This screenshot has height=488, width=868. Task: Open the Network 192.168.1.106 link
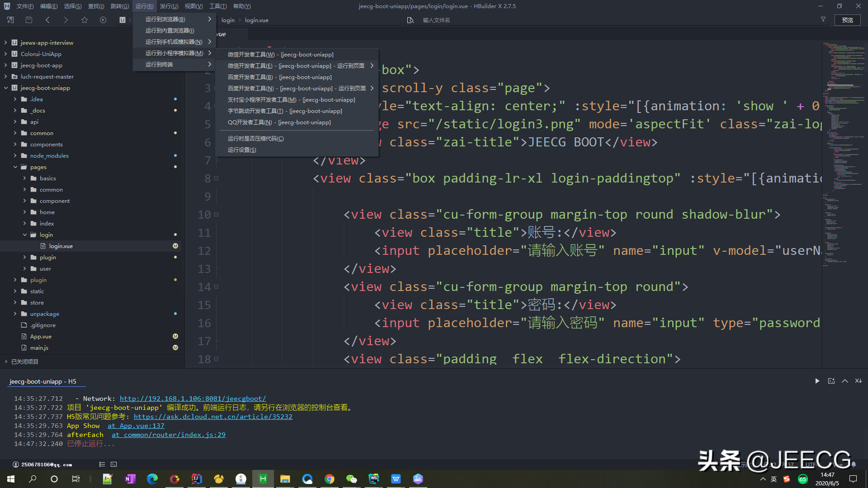coord(193,399)
